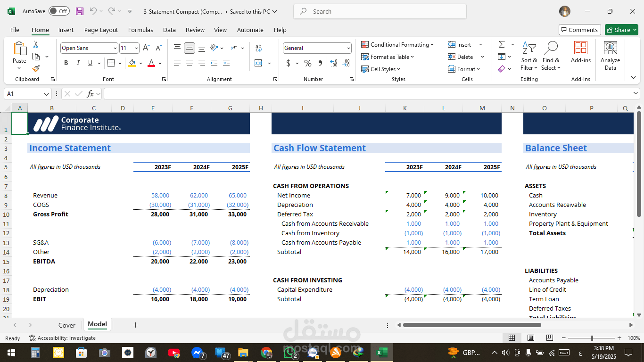The image size is (644, 362).
Task: Switch to Page Break Preview view
Action: (549, 338)
